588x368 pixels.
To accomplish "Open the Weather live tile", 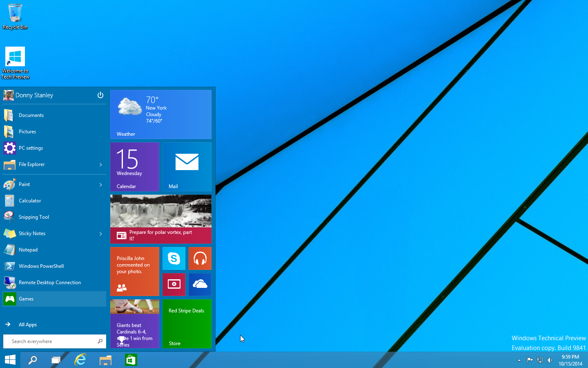I will [161, 114].
